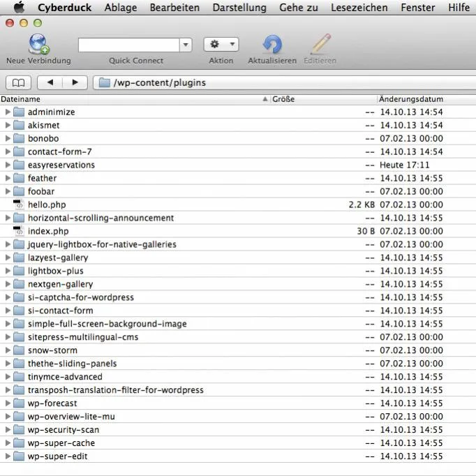
Task: Click into the Quick Connect text field
Action: pyautogui.click(x=128, y=45)
